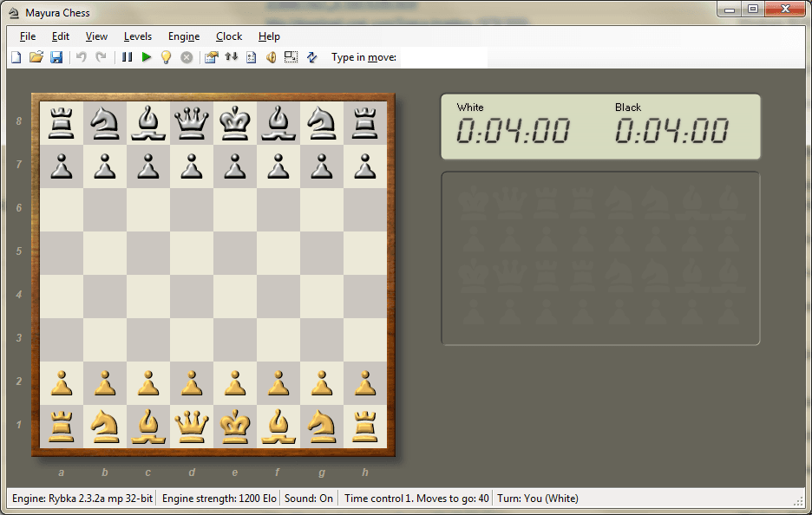Image resolution: width=812 pixels, height=515 pixels.
Task: Open the Clock menu
Action: (x=228, y=36)
